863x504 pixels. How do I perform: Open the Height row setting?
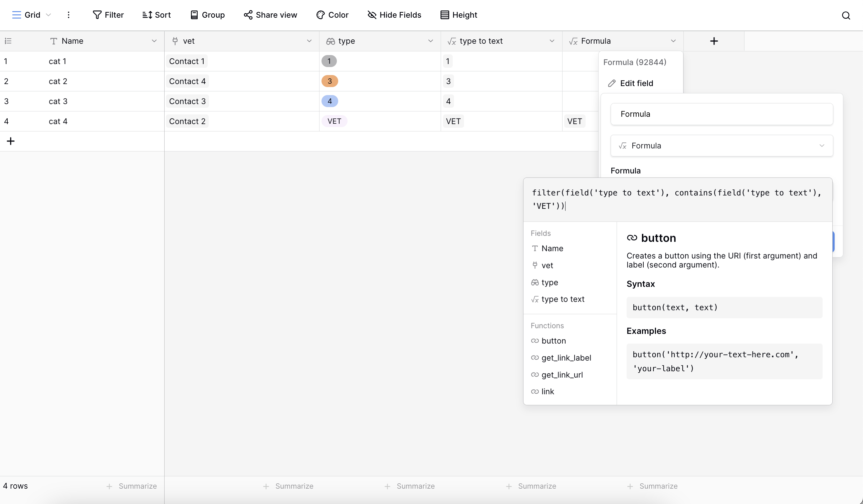(458, 15)
